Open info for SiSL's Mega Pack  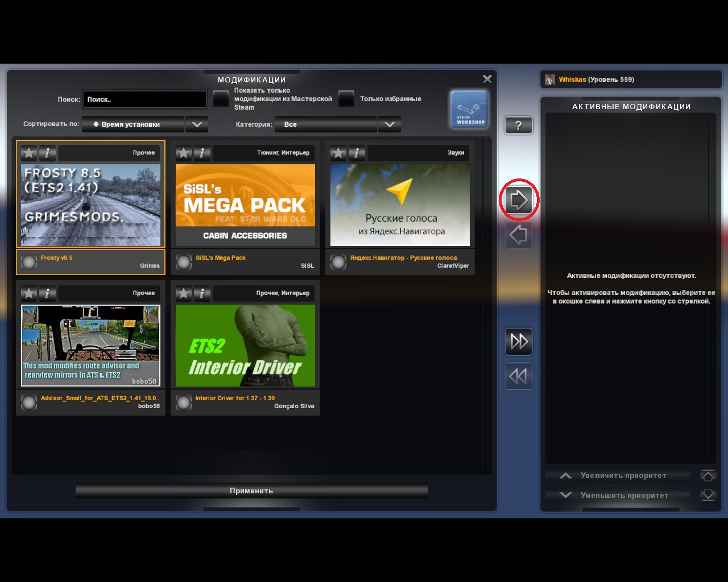pyautogui.click(x=202, y=153)
